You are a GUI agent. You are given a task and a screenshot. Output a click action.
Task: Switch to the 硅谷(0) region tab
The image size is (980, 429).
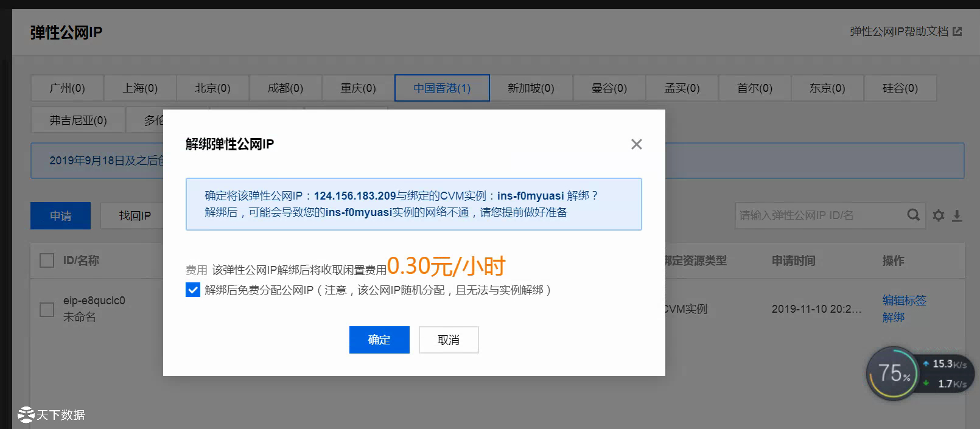(x=900, y=88)
